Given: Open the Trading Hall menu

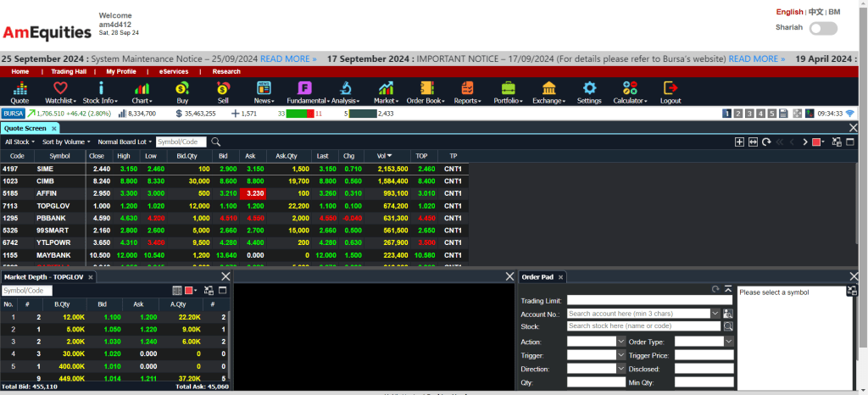Looking at the screenshot, I should click(x=70, y=72).
